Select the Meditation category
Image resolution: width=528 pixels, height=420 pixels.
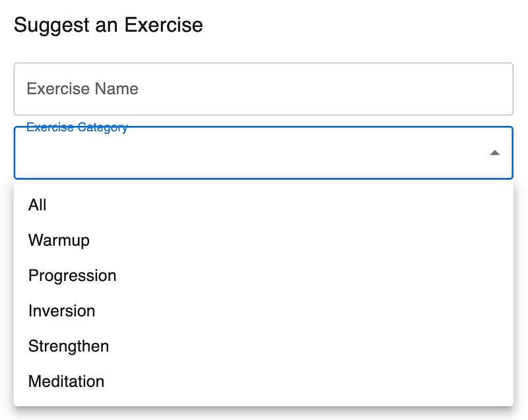click(x=66, y=381)
